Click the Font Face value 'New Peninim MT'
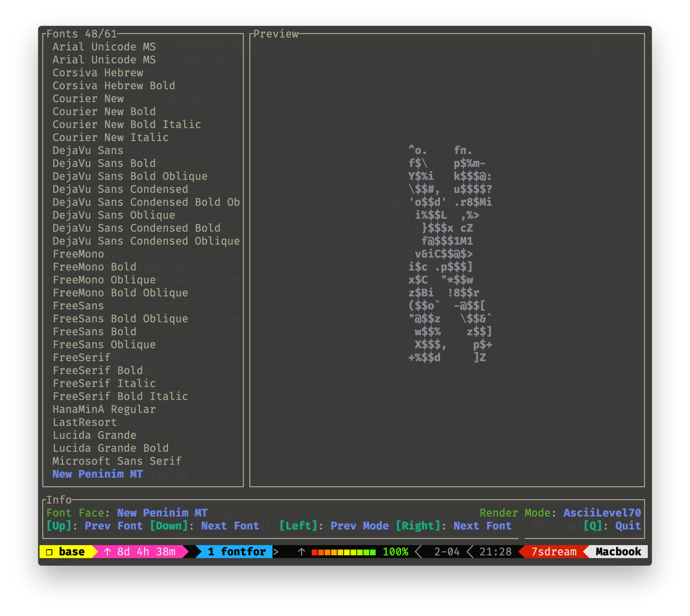The image size is (690, 616). [162, 513]
